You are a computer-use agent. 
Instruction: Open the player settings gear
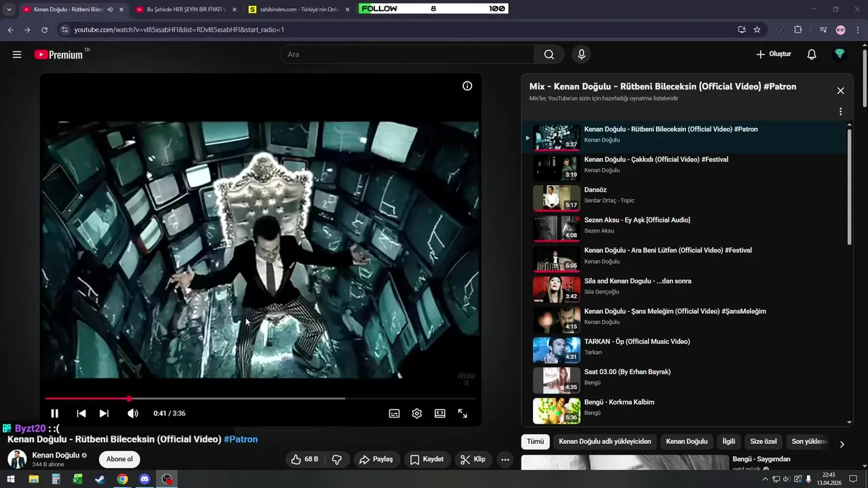(x=417, y=413)
